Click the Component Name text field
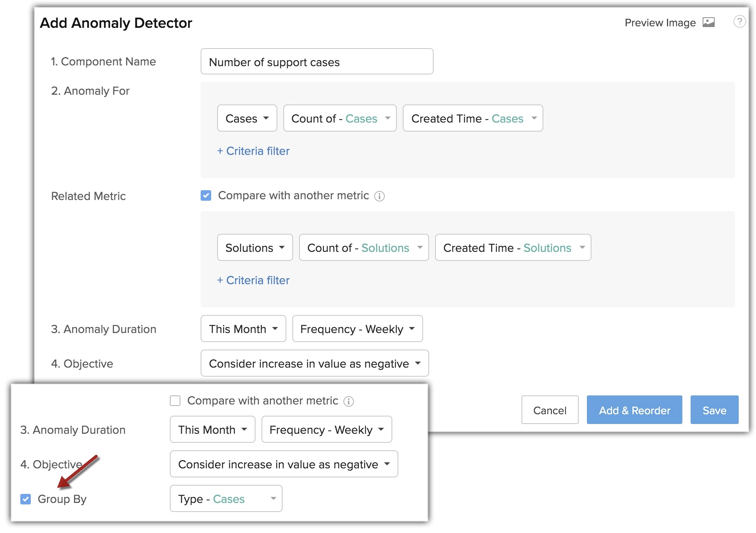Viewport: 756px width, 533px height. 317,62
